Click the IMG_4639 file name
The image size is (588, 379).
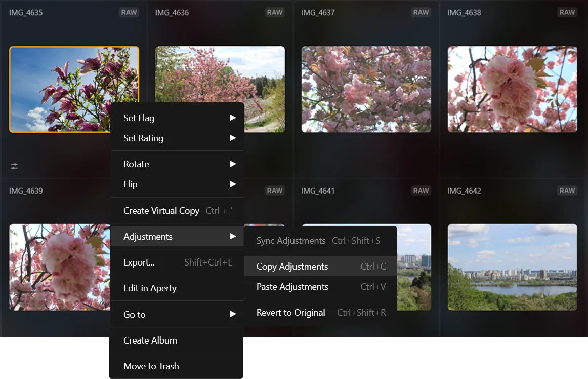tap(26, 191)
